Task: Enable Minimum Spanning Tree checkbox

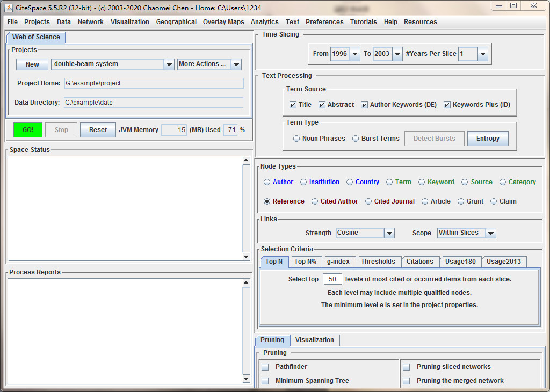Action: (x=265, y=381)
